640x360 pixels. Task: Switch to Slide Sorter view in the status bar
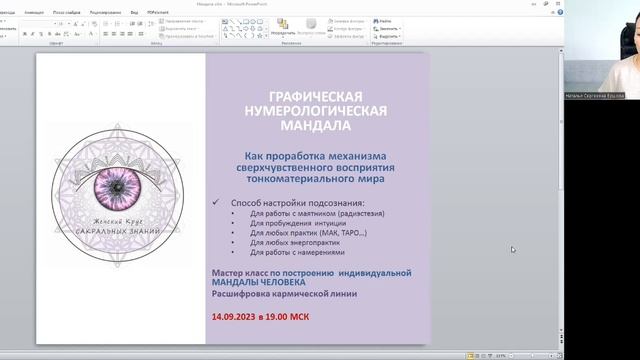pos(477,356)
